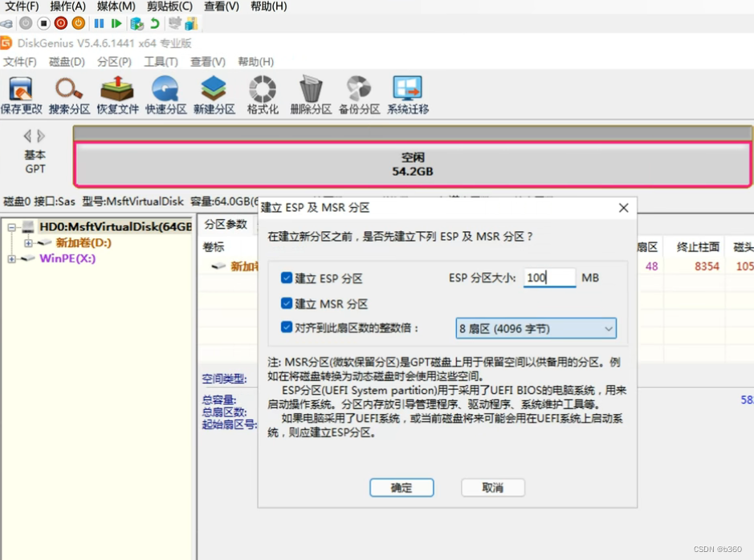Click the Ctrl+Alt+Delete icon in VM toolbar

(x=6, y=23)
